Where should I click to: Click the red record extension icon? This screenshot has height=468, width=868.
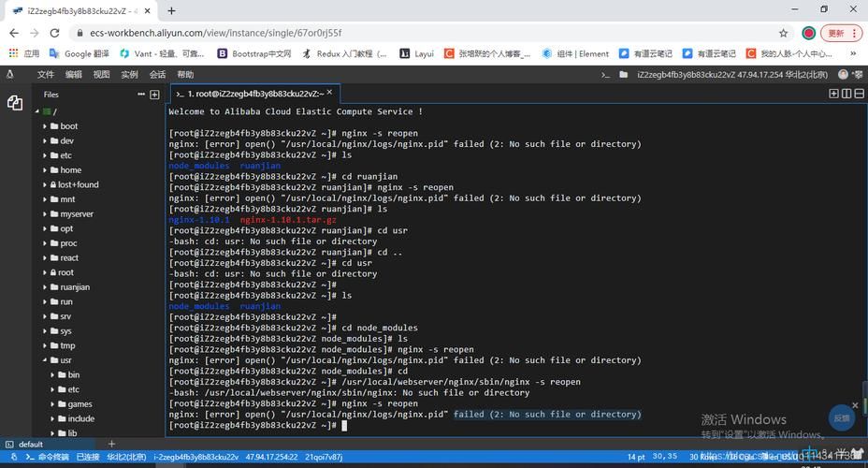pyautogui.click(x=808, y=34)
